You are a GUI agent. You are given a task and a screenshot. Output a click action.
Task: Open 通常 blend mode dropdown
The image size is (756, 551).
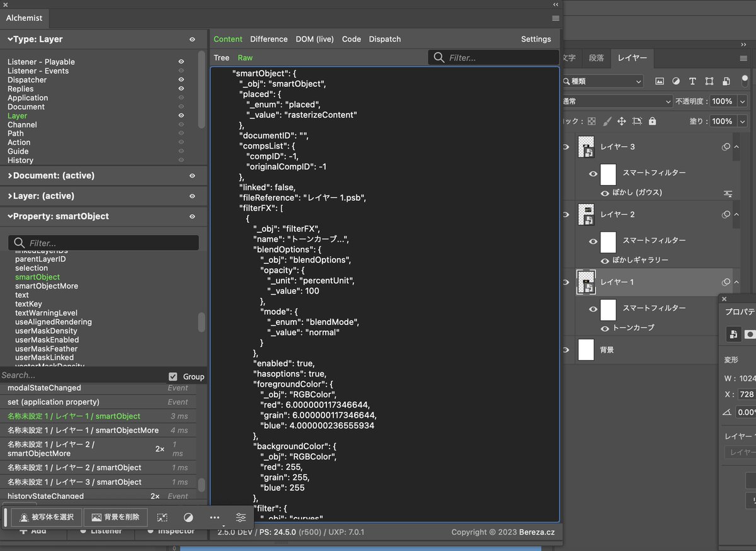click(617, 101)
